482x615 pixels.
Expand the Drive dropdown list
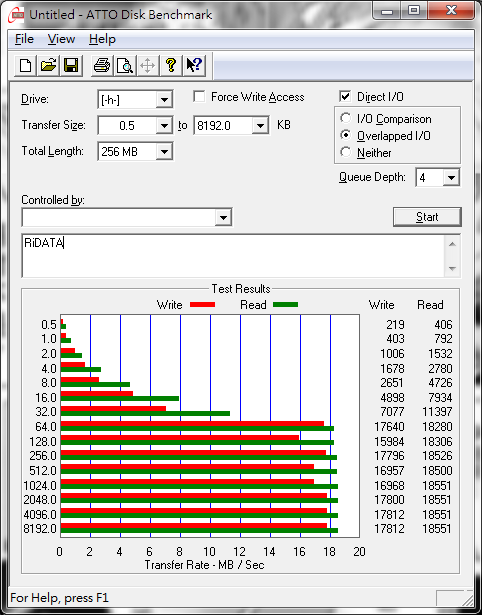(164, 100)
